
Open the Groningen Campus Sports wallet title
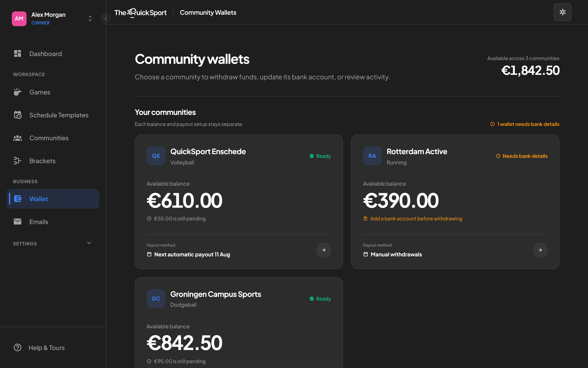(x=216, y=294)
